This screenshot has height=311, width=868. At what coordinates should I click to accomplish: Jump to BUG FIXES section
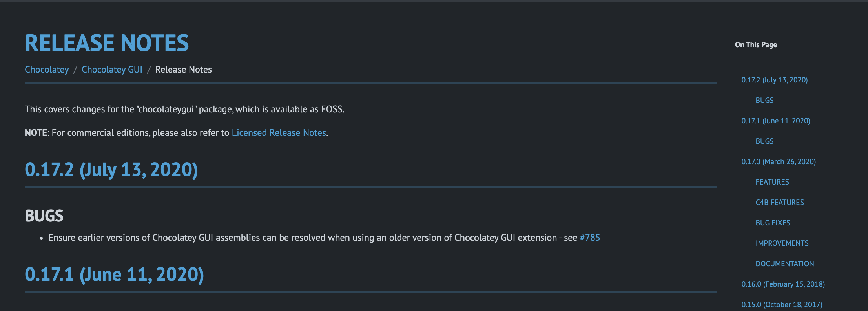(773, 223)
